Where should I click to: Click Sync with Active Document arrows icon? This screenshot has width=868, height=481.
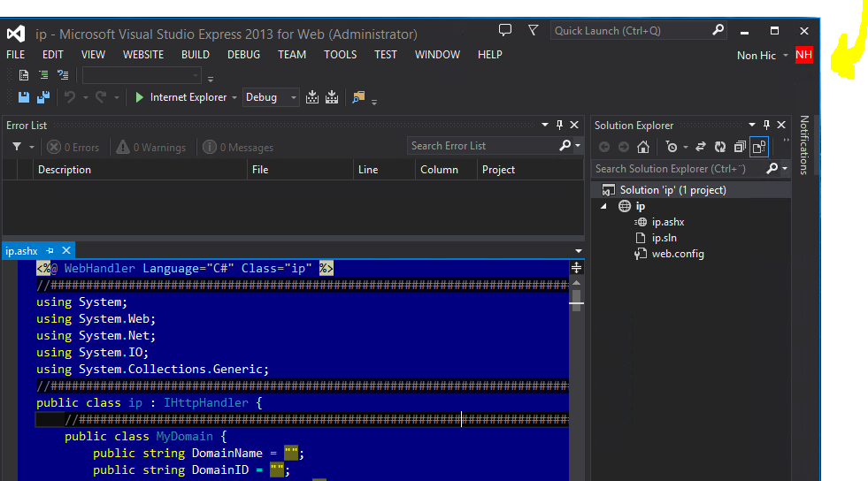click(x=700, y=147)
